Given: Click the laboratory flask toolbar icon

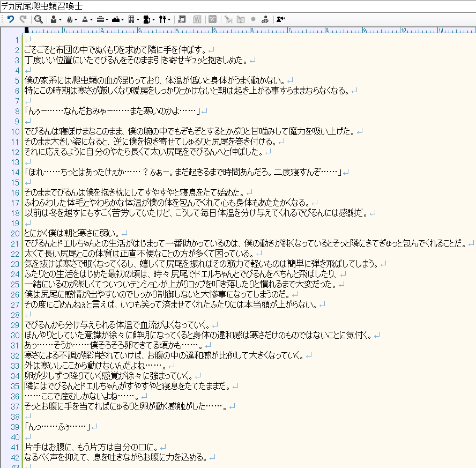Looking at the screenshot, I should click(85, 19).
